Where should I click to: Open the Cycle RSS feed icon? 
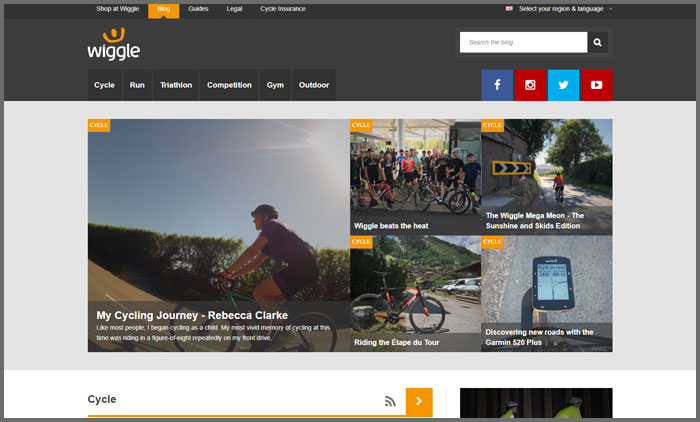click(x=390, y=401)
